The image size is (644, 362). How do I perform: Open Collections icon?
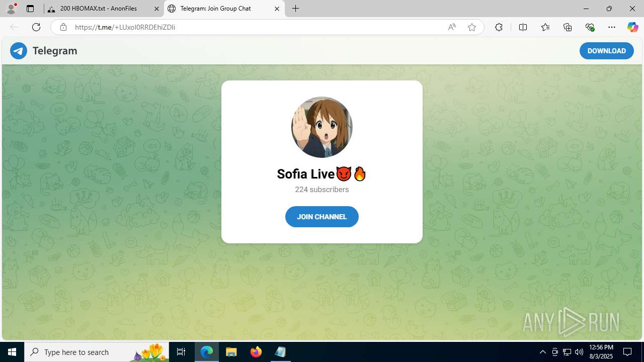pyautogui.click(x=568, y=27)
